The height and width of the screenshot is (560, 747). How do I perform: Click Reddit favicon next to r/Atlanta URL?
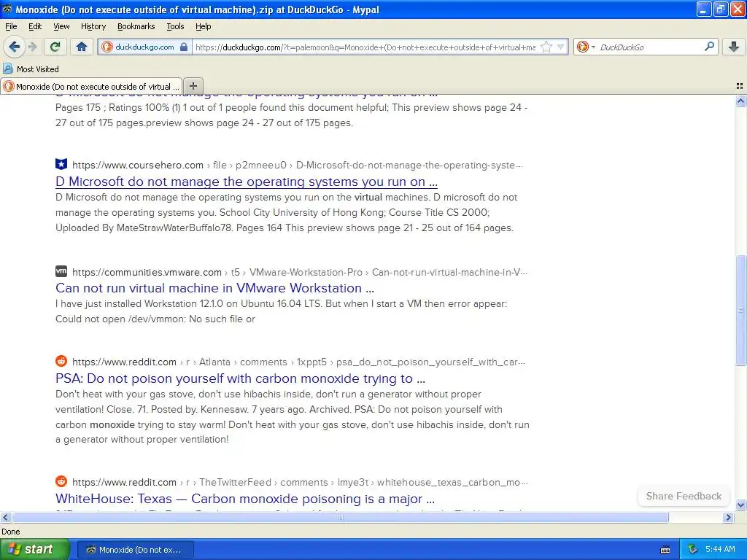click(x=61, y=361)
